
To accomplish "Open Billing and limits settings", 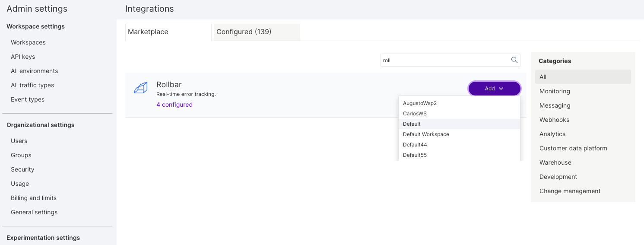I will (x=34, y=198).
